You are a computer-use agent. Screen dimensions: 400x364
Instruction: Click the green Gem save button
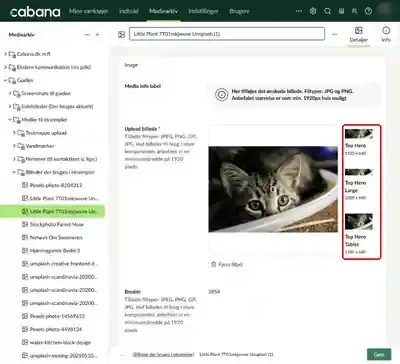coord(379,354)
